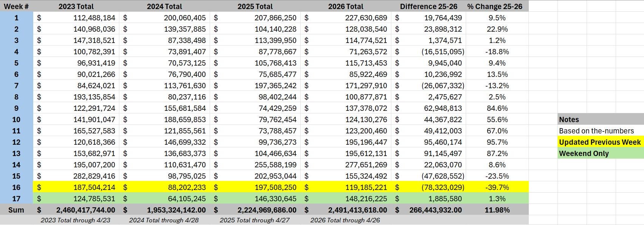Viewport: 644px width, 225px height.
Task: Click the yellow Updated Previous Week note
Action: (600, 142)
